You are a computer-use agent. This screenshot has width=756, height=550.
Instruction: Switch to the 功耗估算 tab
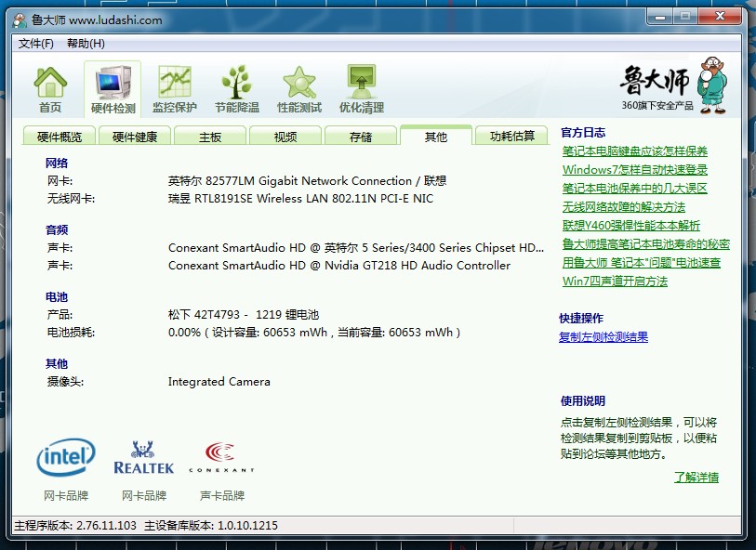click(x=512, y=137)
